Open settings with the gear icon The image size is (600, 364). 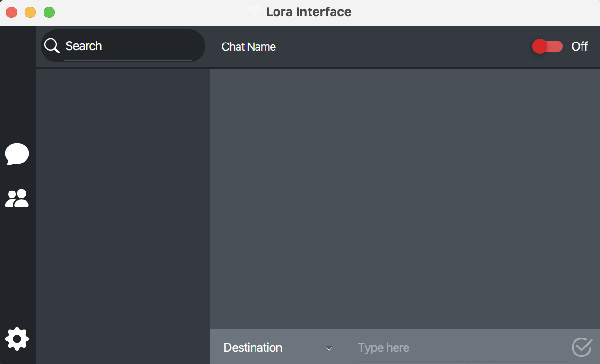point(17,338)
